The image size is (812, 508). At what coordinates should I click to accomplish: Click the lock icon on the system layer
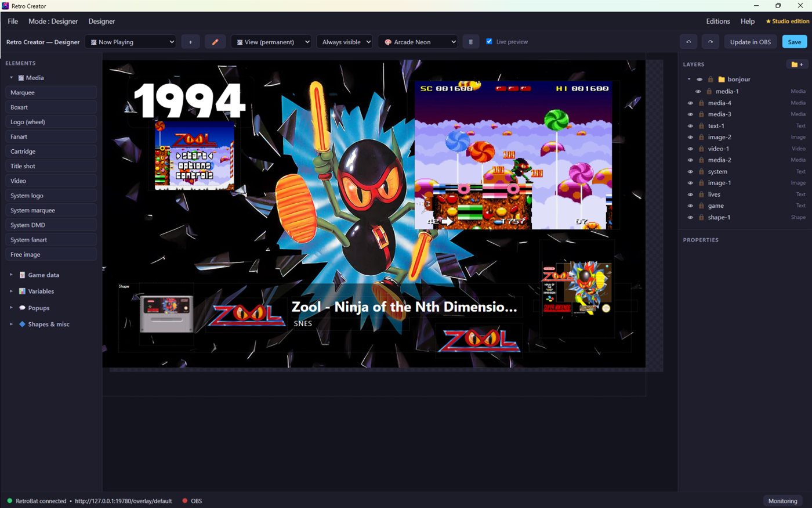click(x=701, y=172)
